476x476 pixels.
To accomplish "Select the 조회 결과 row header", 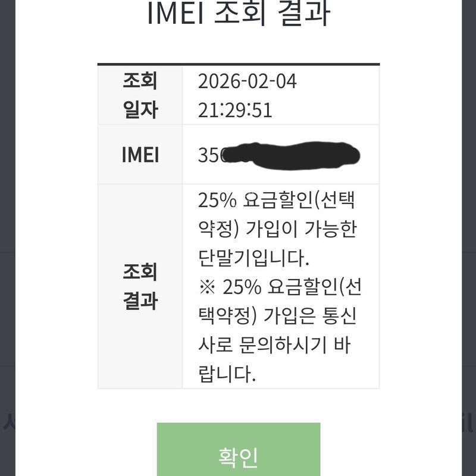I will point(140,286).
